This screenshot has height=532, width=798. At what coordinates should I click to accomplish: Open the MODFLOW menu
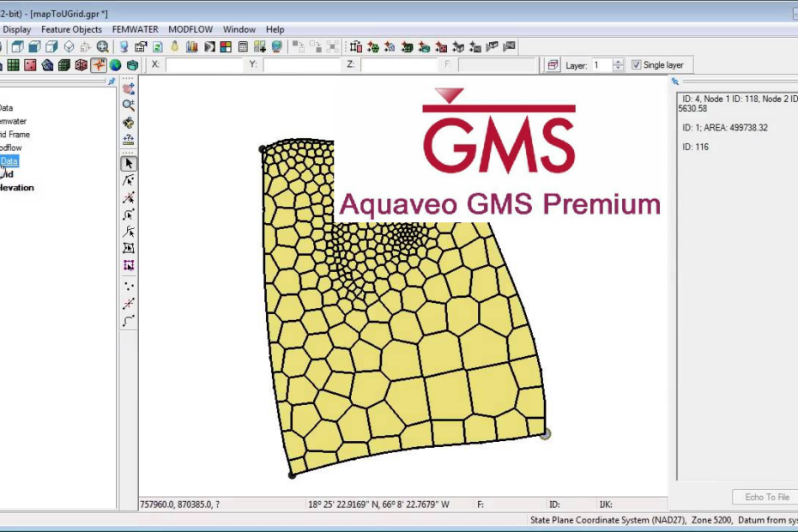tap(190, 29)
